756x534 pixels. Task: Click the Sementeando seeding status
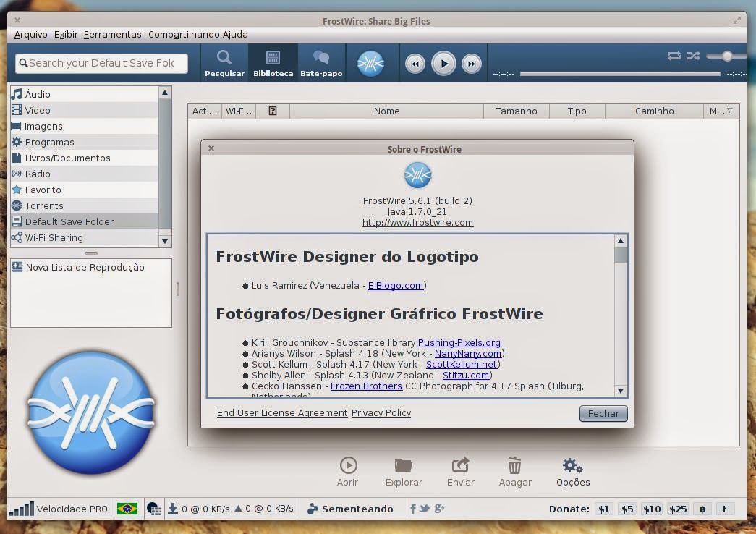351,509
